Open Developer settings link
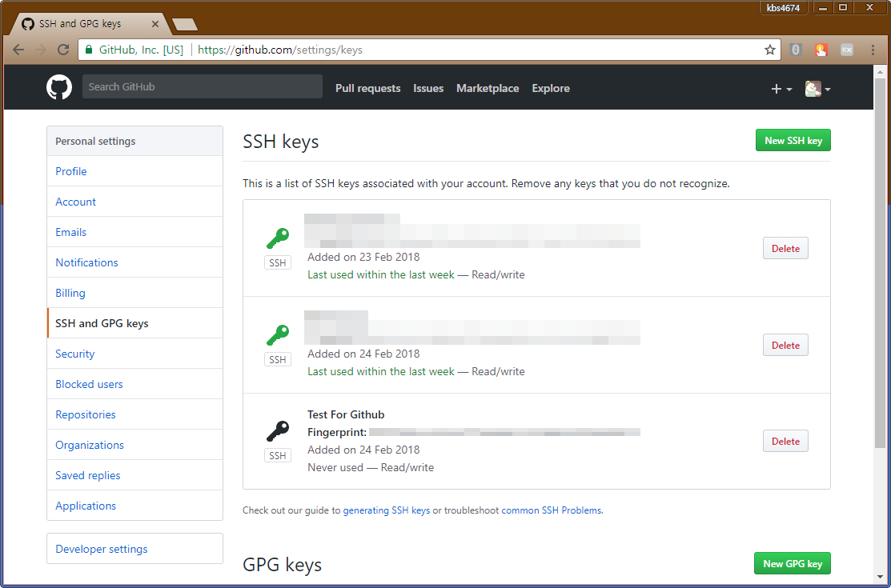Image resolution: width=891 pixels, height=588 pixels. click(x=134, y=549)
